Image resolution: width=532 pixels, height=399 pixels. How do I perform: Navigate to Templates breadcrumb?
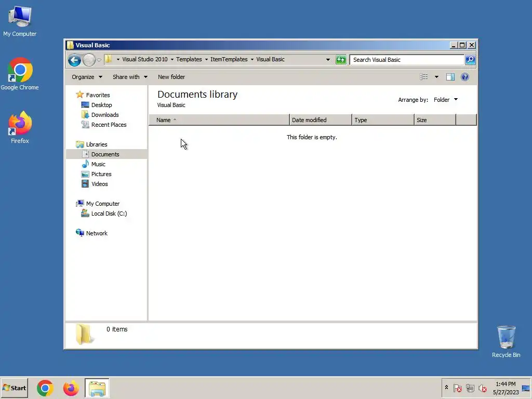click(189, 59)
